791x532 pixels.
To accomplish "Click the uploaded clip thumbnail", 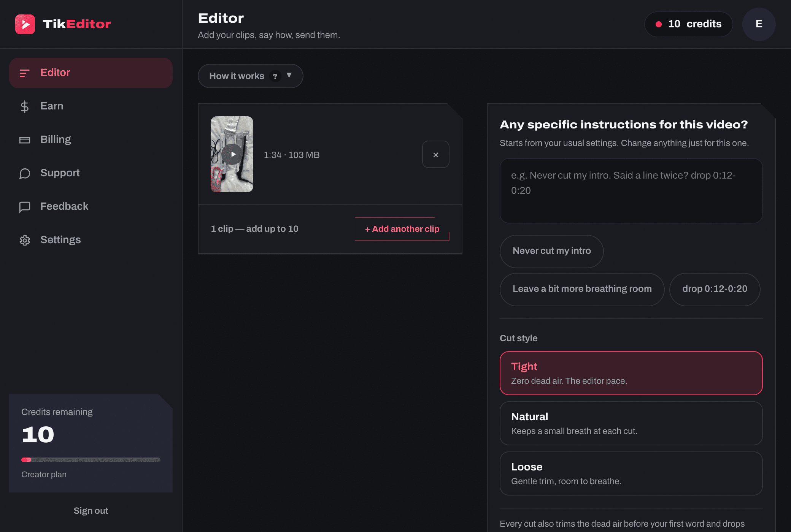I will coord(232,154).
